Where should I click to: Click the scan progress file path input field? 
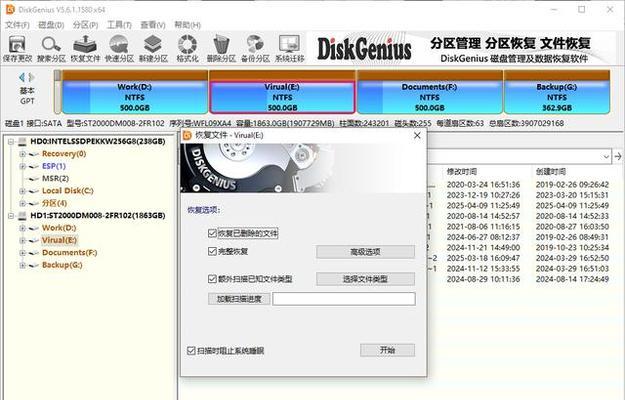click(344, 299)
